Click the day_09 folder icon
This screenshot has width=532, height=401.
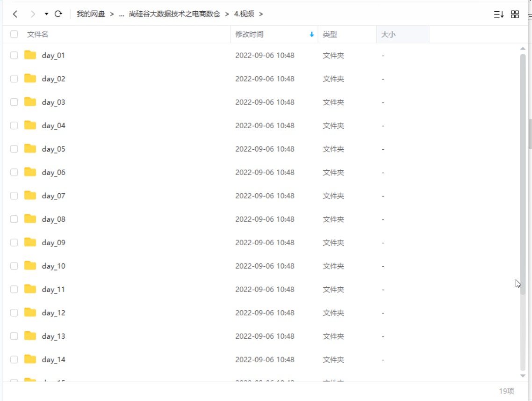pyautogui.click(x=30, y=242)
